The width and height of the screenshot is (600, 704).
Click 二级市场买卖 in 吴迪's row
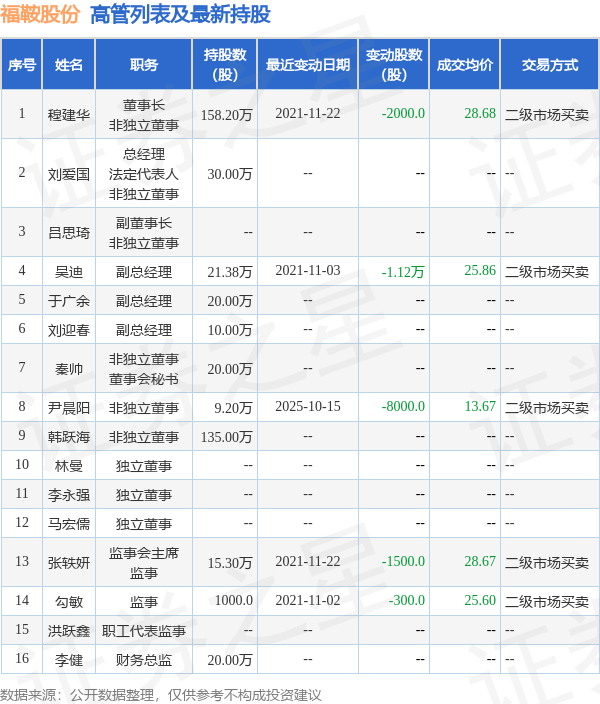(547, 272)
